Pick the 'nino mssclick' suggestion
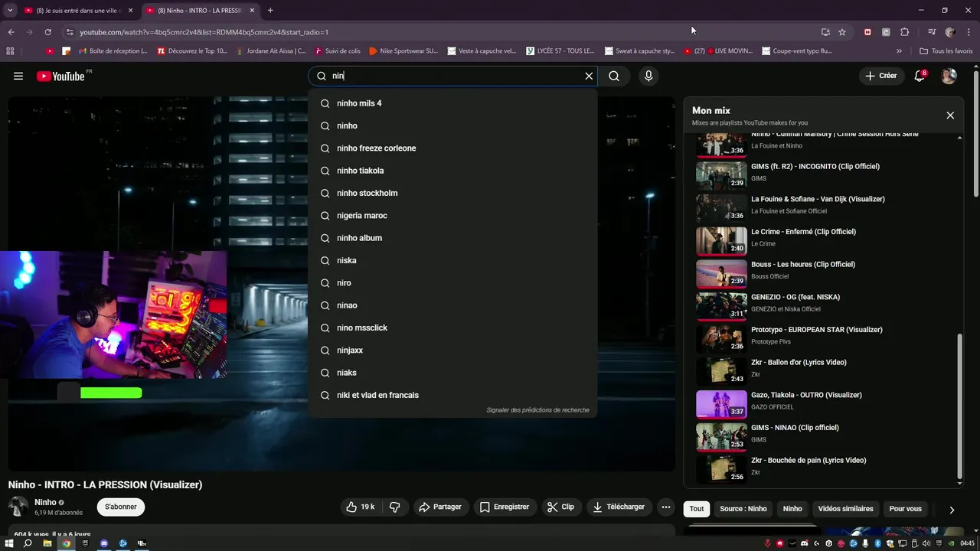The image size is (980, 551). click(452, 328)
